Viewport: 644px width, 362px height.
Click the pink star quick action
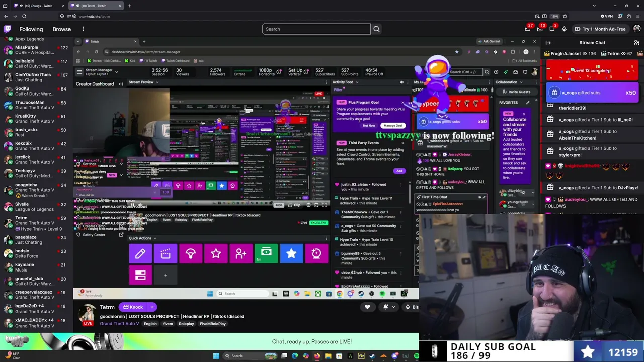tap(216, 254)
